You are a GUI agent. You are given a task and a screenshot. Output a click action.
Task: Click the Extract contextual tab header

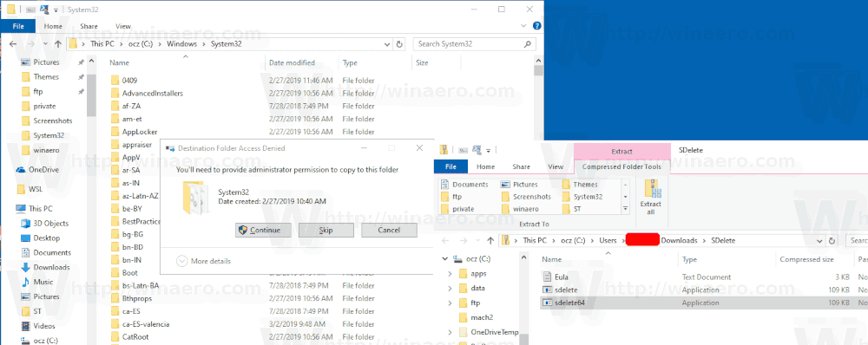coord(621,151)
